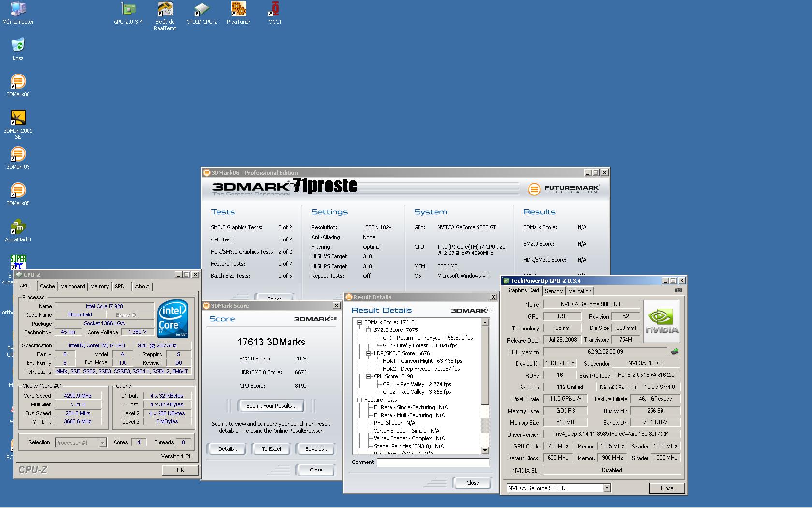The image size is (812, 508).
Task: Launch 3DMark06 desktop shortcut
Action: [x=18, y=85]
